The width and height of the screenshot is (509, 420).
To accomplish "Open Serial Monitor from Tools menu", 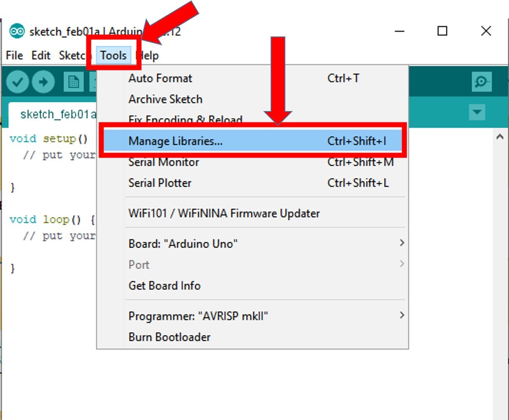I will click(164, 162).
